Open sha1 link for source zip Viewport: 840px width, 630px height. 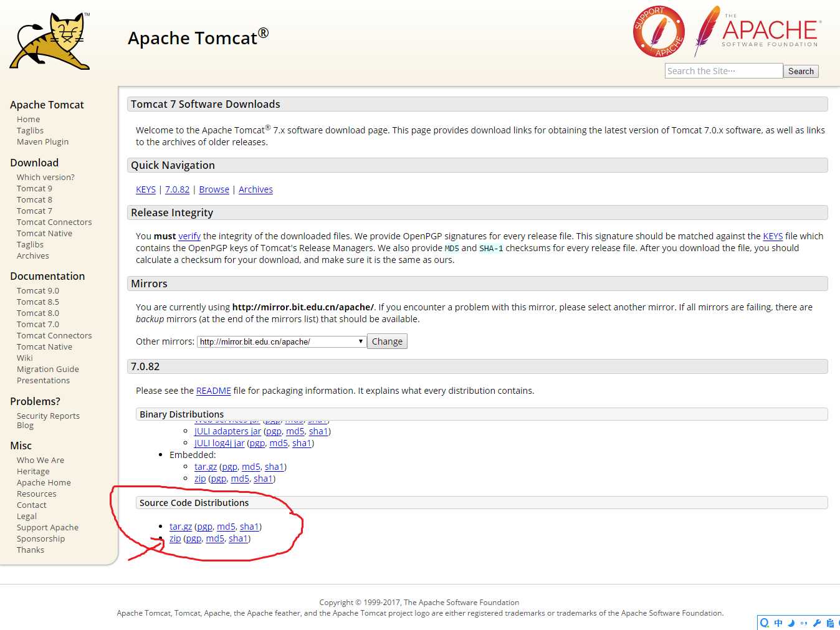point(238,538)
